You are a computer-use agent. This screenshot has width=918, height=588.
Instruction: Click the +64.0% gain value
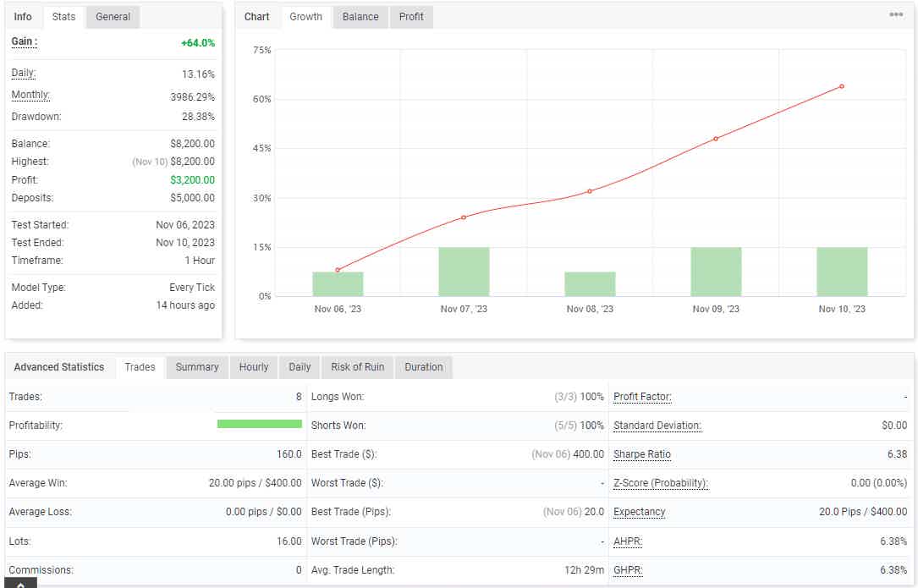[x=198, y=43]
